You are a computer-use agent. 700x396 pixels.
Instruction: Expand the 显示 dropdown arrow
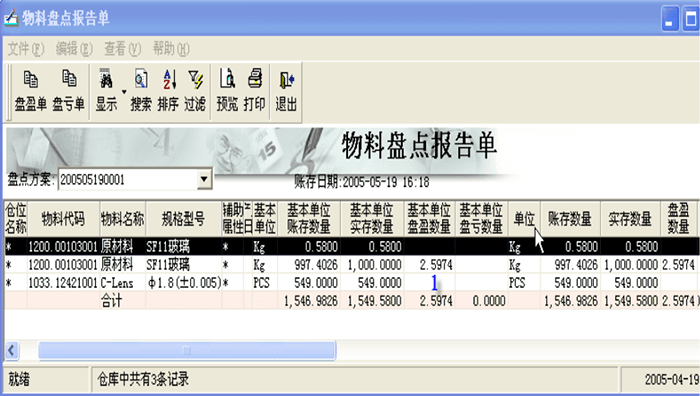click(124, 92)
